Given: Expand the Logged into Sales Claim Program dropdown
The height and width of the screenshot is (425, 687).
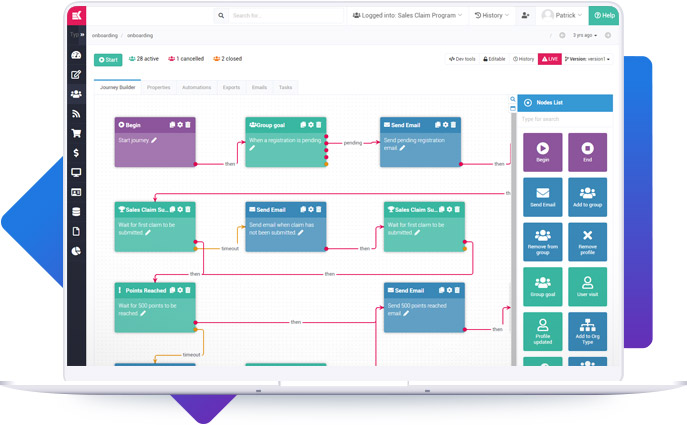Looking at the screenshot, I should click(x=406, y=16).
